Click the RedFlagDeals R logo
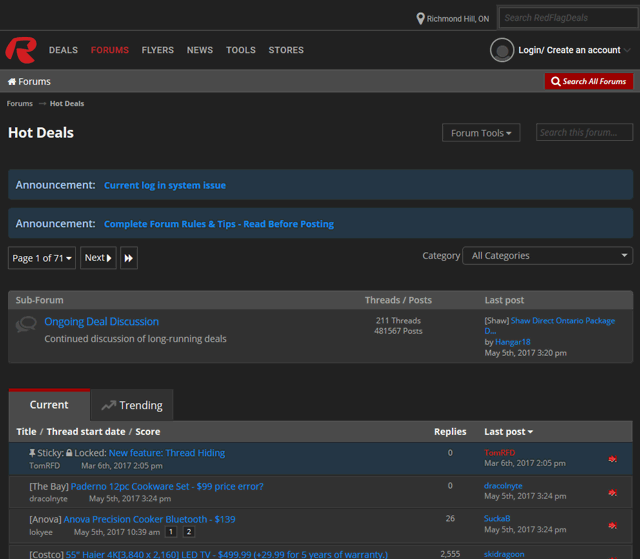The image size is (640, 559). [21, 50]
